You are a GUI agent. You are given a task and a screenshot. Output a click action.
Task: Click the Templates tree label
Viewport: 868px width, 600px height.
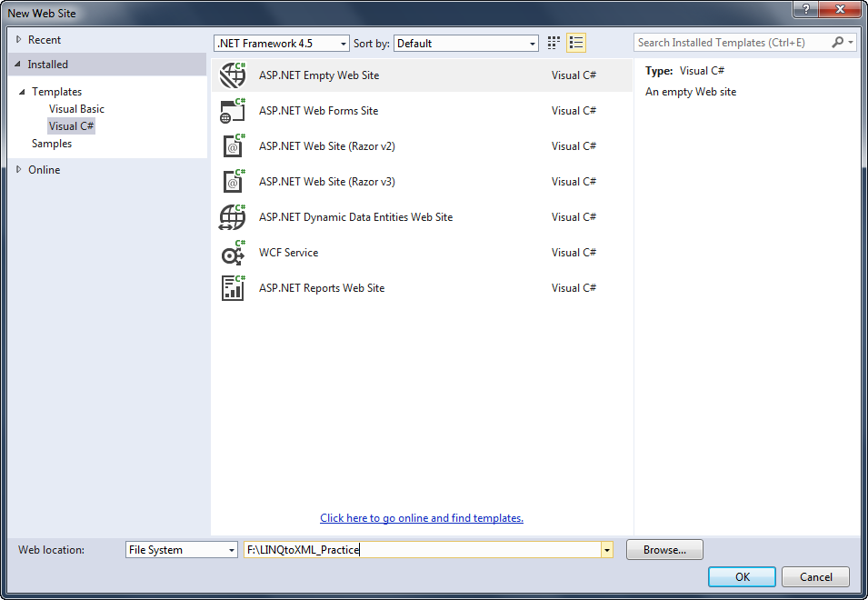coord(56,92)
